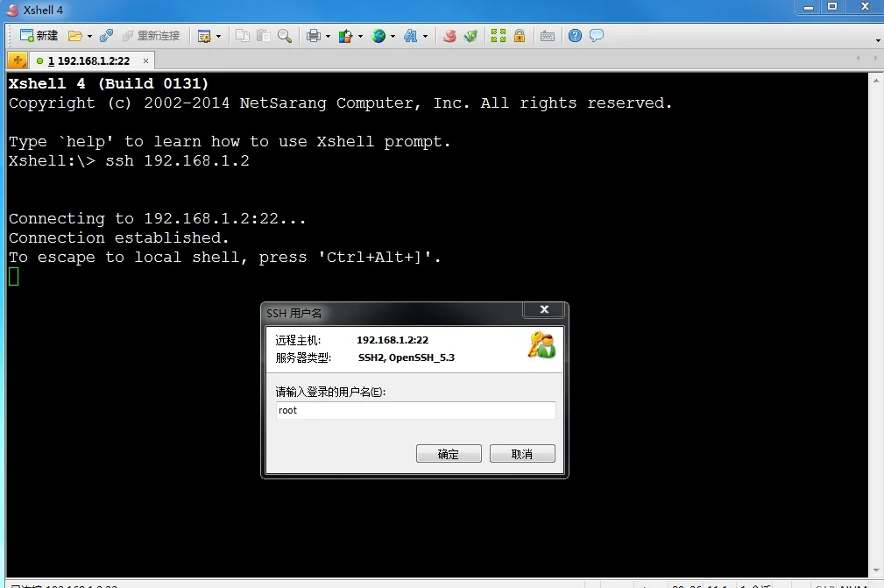The image size is (884, 588).
Task: Click the 远程主机 label
Action: click(x=298, y=340)
